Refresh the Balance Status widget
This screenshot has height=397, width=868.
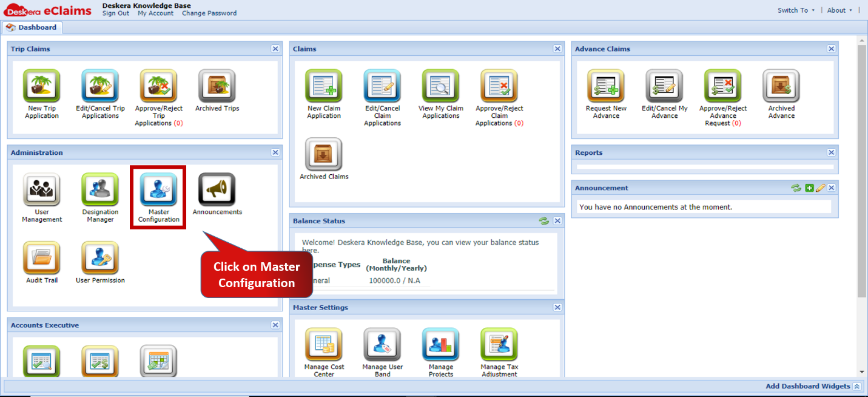(x=544, y=221)
